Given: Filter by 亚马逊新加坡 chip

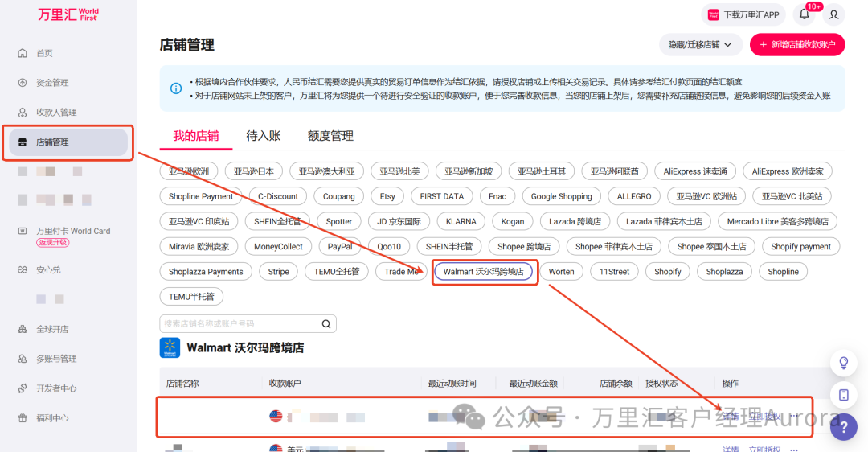Looking at the screenshot, I should (469, 171).
